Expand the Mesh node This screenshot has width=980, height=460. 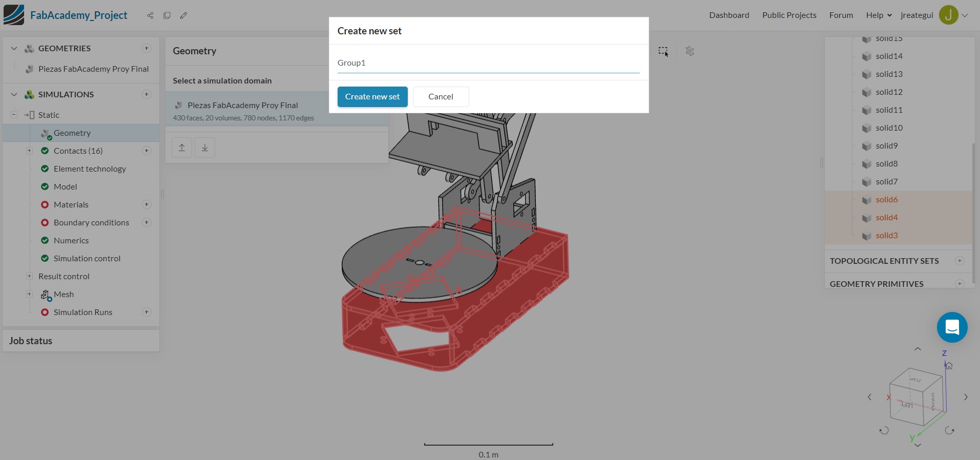[x=29, y=294]
